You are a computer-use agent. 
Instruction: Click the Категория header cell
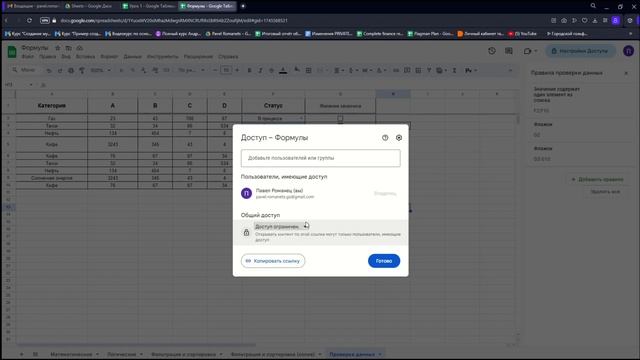click(x=51, y=106)
